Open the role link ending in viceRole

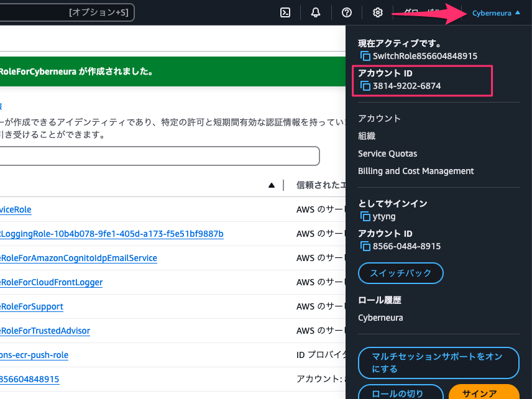(x=16, y=209)
